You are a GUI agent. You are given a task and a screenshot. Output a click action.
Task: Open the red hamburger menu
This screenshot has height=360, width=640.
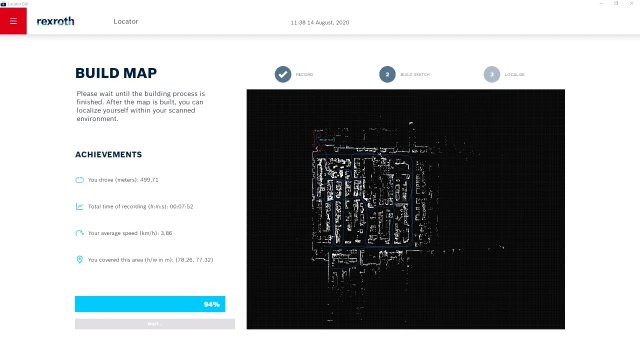point(13,21)
